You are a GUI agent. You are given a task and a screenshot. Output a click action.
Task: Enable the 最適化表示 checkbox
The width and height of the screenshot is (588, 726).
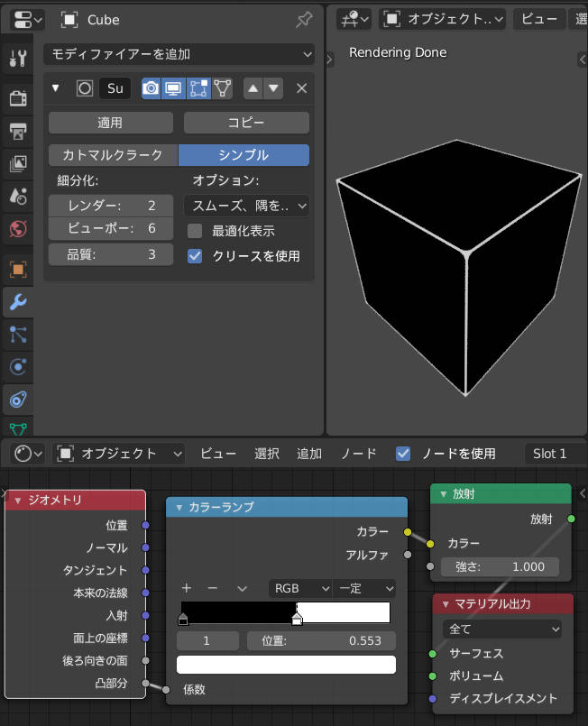tap(195, 231)
